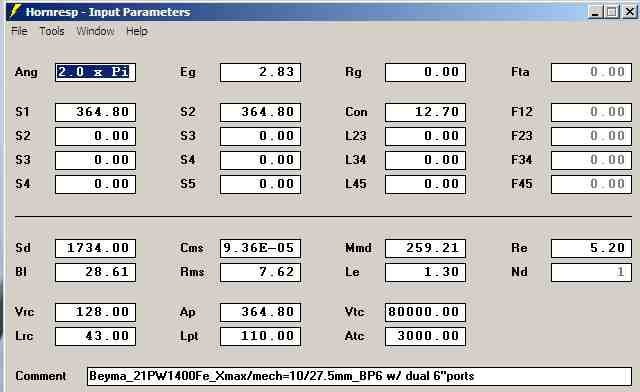Click the Comment field with Beyma text
This screenshot has height=392, width=640.
360,376
